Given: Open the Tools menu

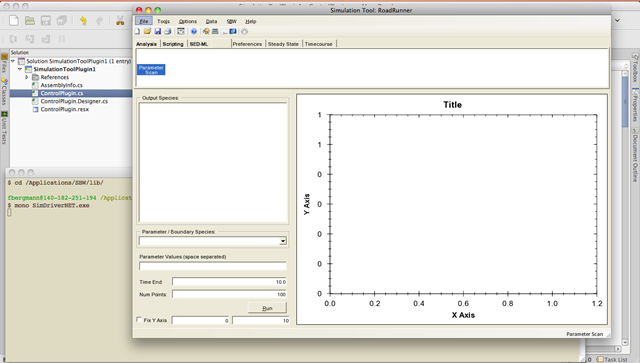Looking at the screenshot, I should click(x=163, y=21).
